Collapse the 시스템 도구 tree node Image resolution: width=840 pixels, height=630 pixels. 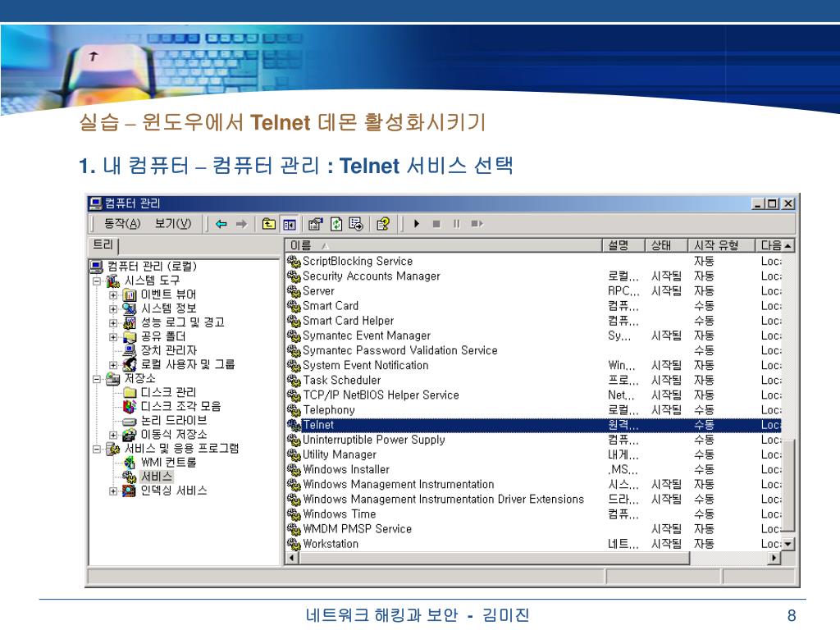point(97,281)
